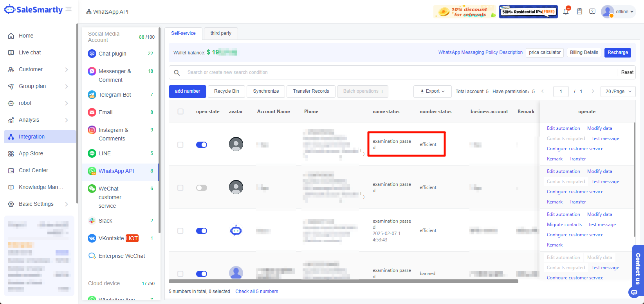The width and height of the screenshot is (644, 304).
Task: Open the Export dropdown
Action: point(433,91)
